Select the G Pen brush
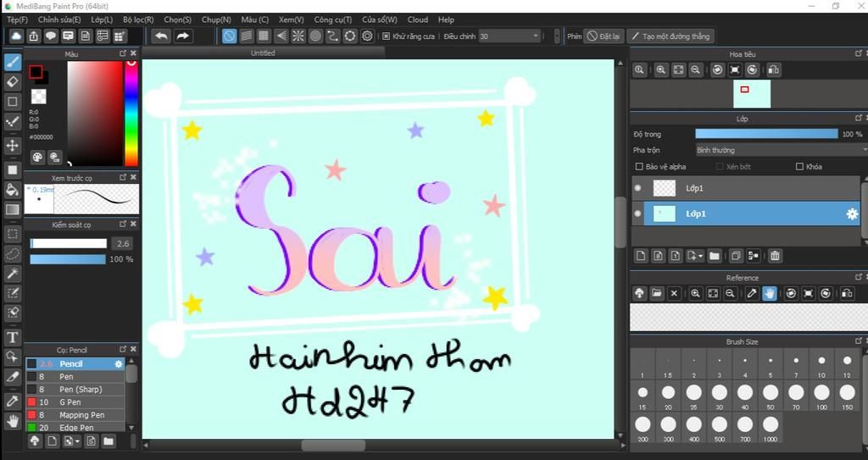Image resolution: width=868 pixels, height=460 pixels. pyautogui.click(x=75, y=402)
